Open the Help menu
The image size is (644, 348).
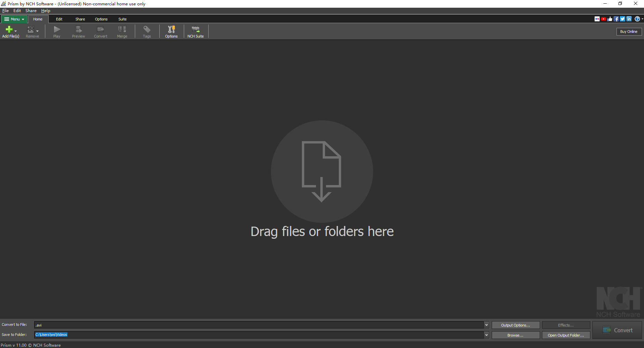coord(46,11)
